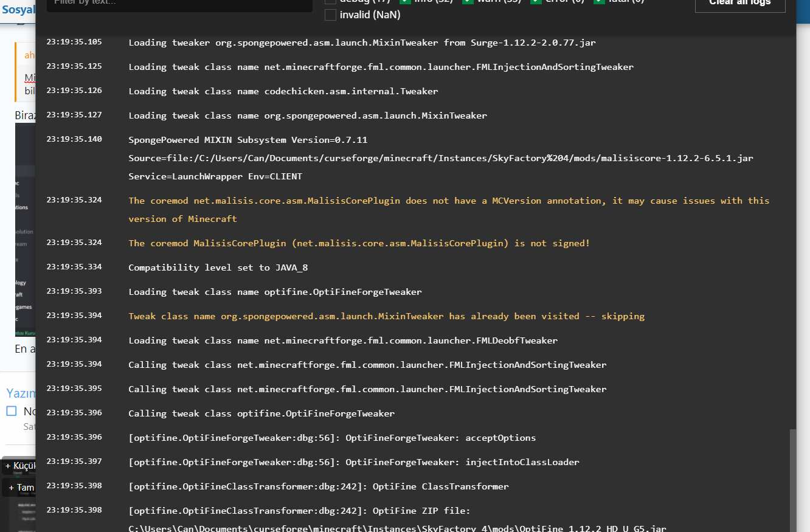Click 'OptiFine ClassTransformer' log line
The height and width of the screenshot is (532, 810).
click(x=319, y=486)
